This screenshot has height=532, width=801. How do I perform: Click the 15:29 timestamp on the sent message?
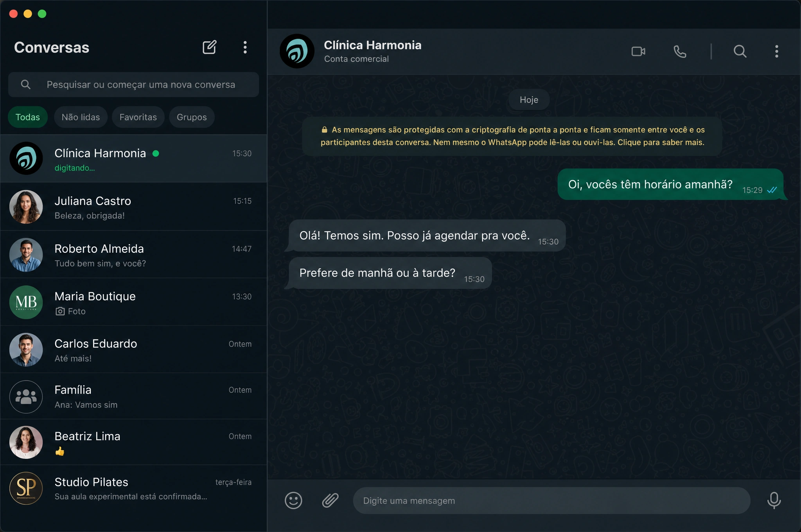pos(752,190)
